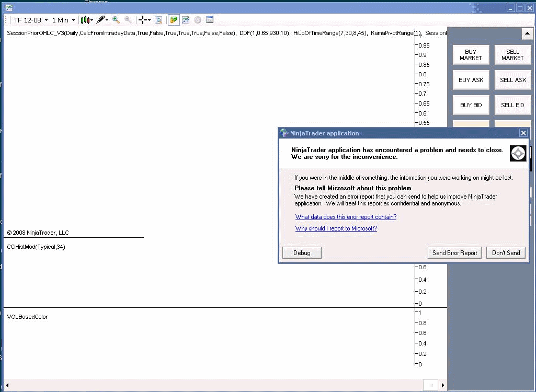Select the candlestick chart style icon
Screen dimensions: 536x392
coord(84,20)
